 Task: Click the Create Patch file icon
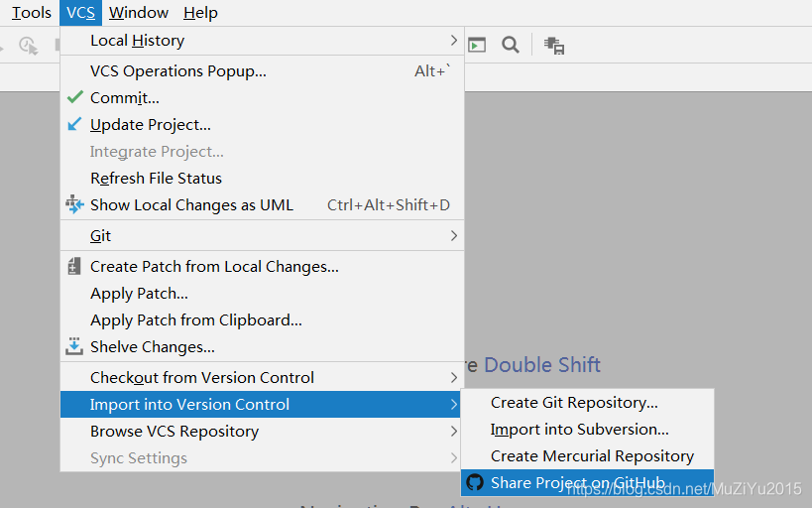[74, 267]
